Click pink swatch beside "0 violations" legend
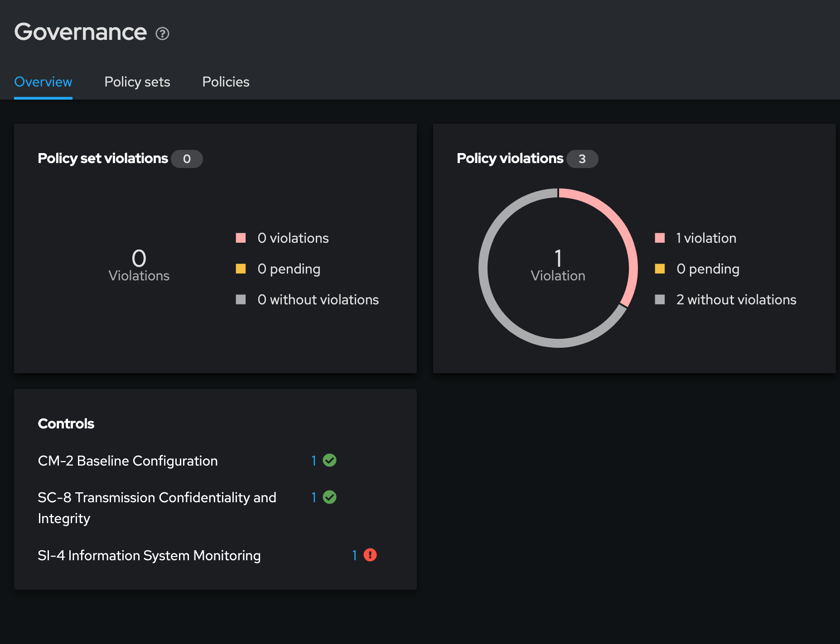 coord(241,238)
